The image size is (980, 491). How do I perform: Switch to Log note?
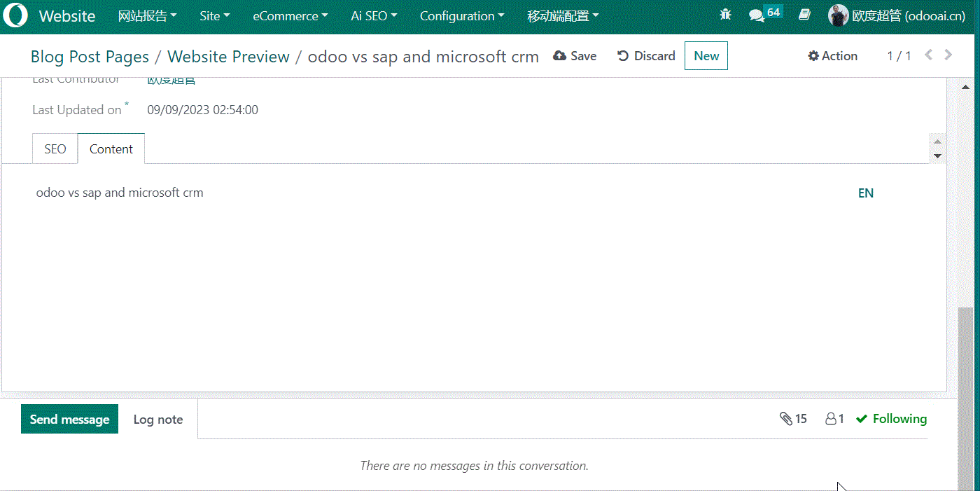[158, 420]
